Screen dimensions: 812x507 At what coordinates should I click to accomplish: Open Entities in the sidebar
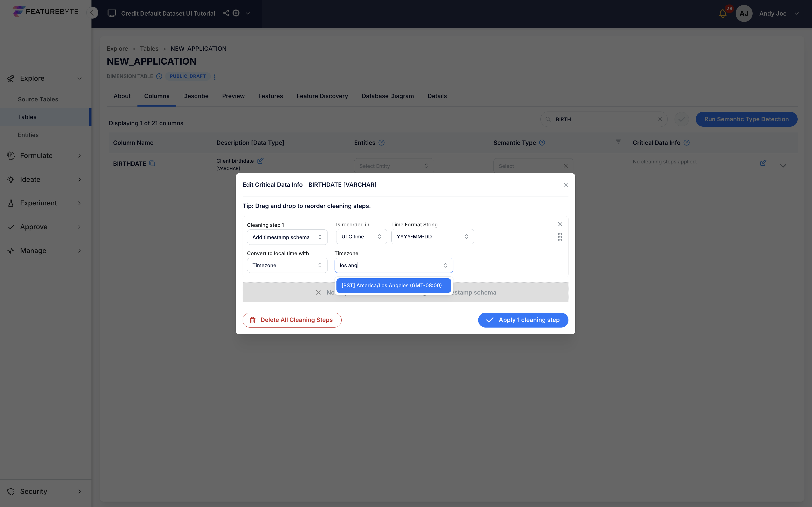(28, 135)
